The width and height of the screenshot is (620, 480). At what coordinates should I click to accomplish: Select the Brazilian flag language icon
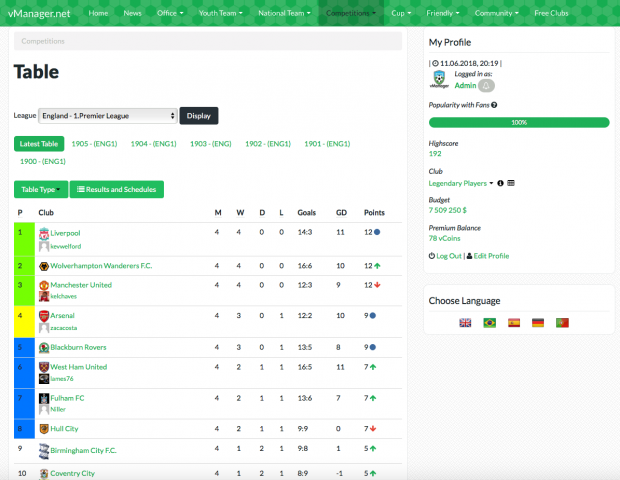point(490,323)
